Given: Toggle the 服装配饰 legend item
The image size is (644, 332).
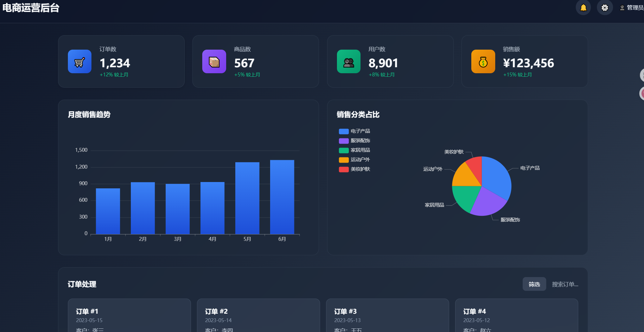Looking at the screenshot, I should [x=354, y=141].
